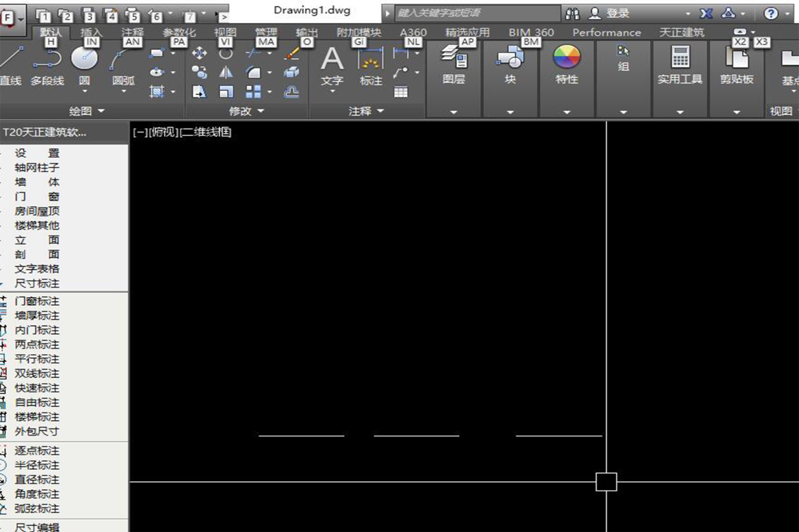Open the 附加模块 ribbon tab

[x=359, y=32]
